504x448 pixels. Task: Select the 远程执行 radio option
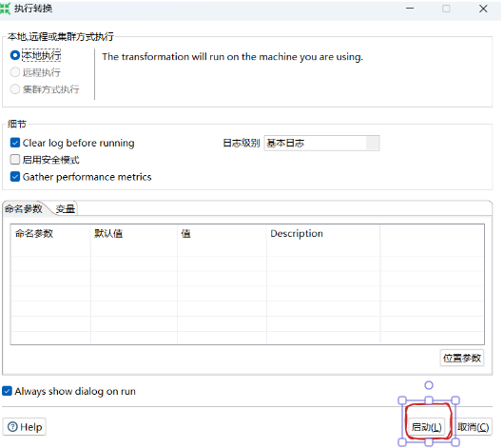(15, 72)
